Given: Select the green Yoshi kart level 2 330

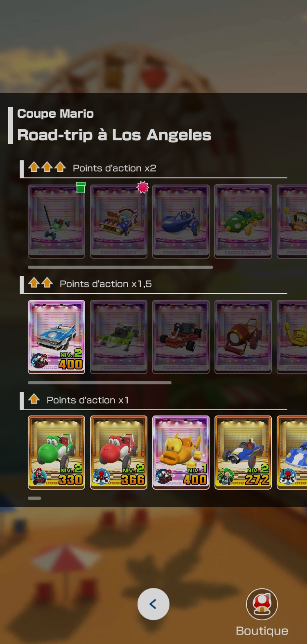Looking at the screenshot, I should coord(56,452).
